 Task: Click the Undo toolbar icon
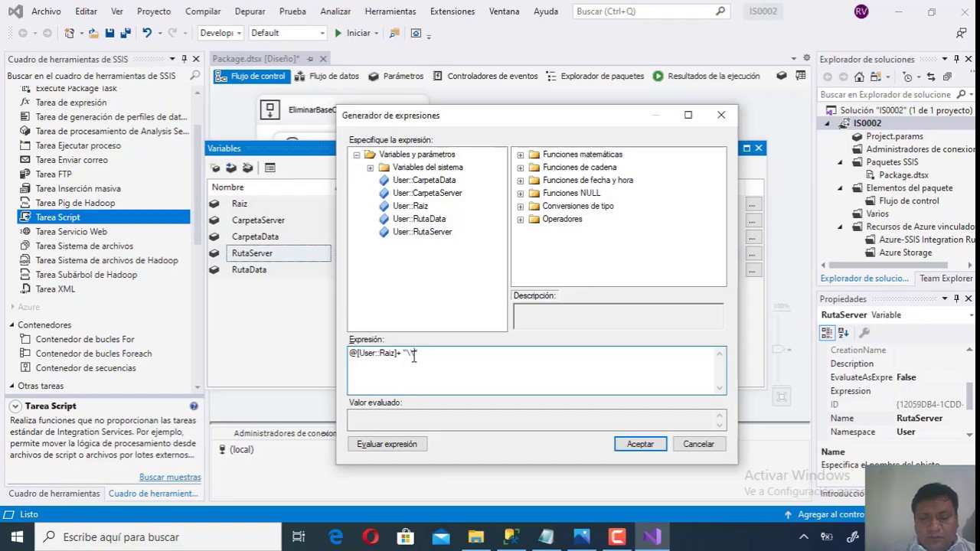click(147, 33)
